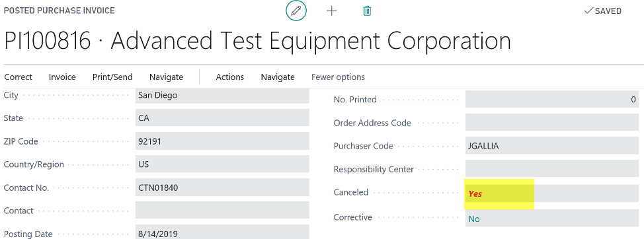Click the trash delete icon

(x=367, y=11)
